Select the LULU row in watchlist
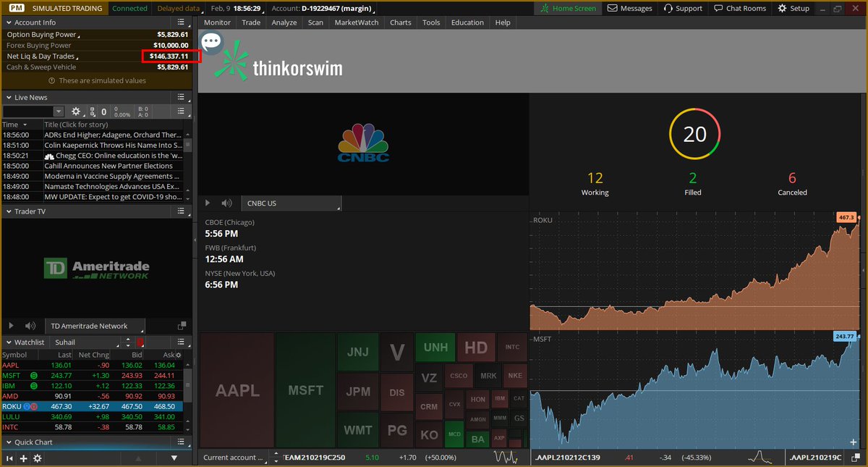 93,417
